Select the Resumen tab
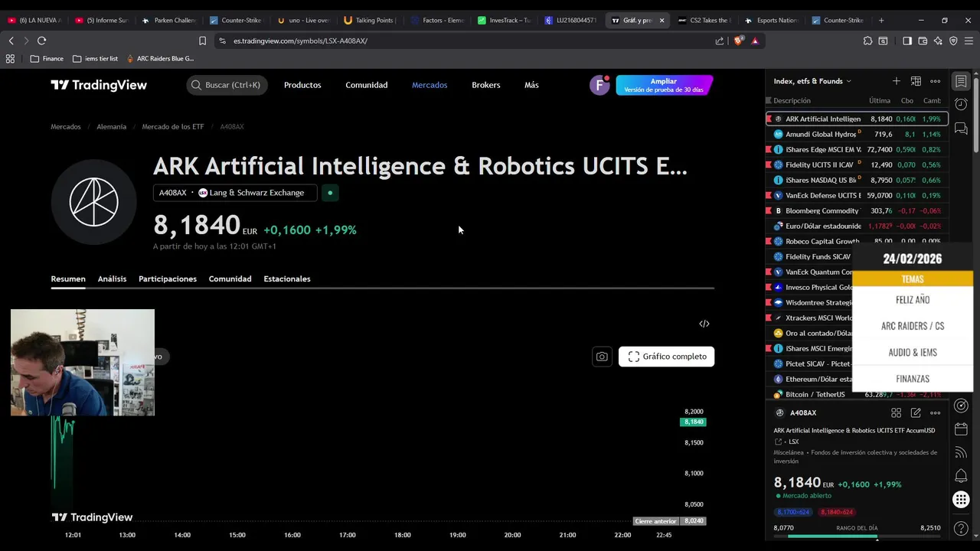Image resolution: width=980 pixels, height=551 pixels. (x=68, y=279)
